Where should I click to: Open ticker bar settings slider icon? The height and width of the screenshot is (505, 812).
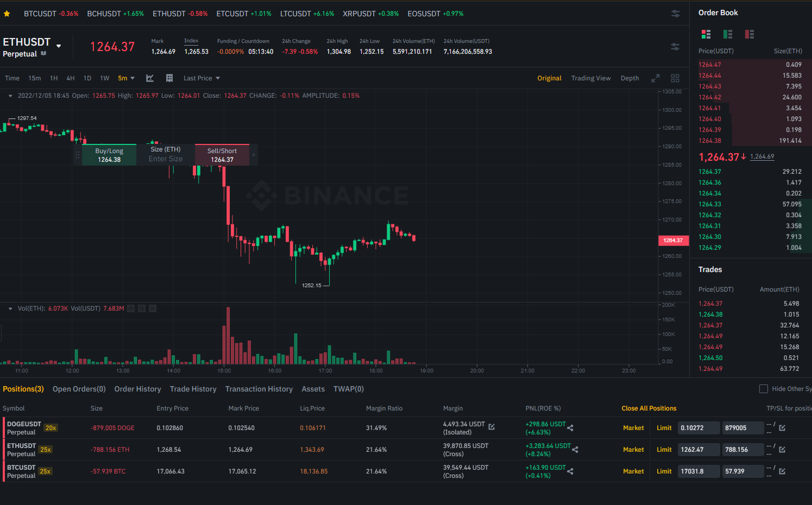(676, 14)
